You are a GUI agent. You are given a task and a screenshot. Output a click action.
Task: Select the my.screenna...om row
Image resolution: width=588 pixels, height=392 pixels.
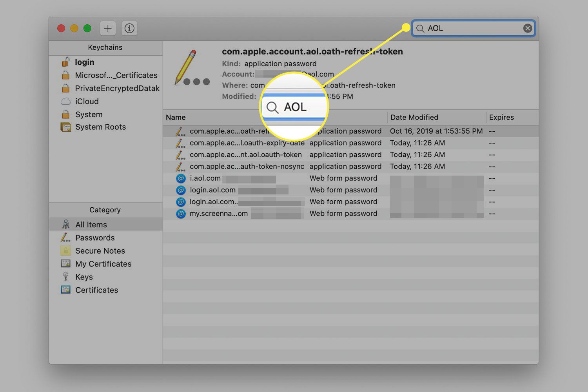pyautogui.click(x=351, y=214)
